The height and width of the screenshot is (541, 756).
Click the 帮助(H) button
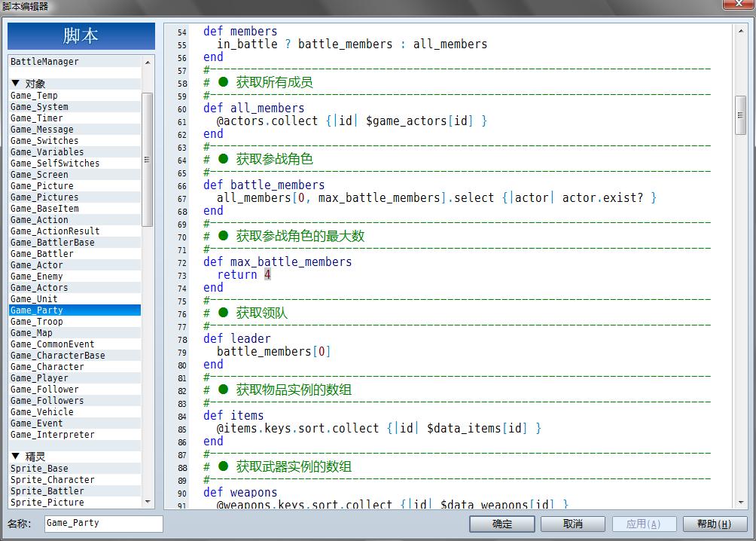(715, 524)
